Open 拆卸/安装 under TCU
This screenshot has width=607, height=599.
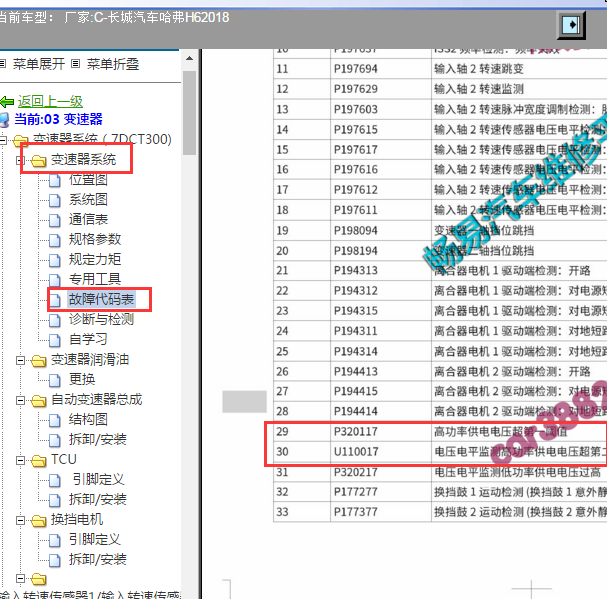point(98,499)
